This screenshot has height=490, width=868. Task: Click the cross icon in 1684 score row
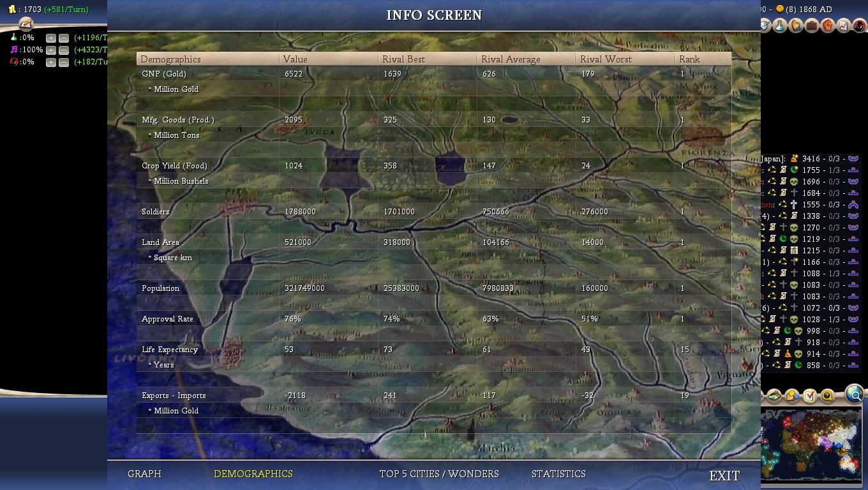(794, 193)
